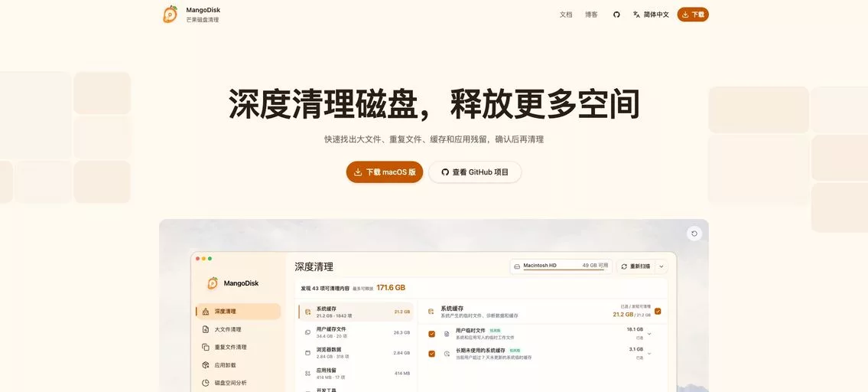The height and width of the screenshot is (392, 868).
Task: Click the MangoDisk logo inside app sidebar
Action: pyautogui.click(x=213, y=283)
